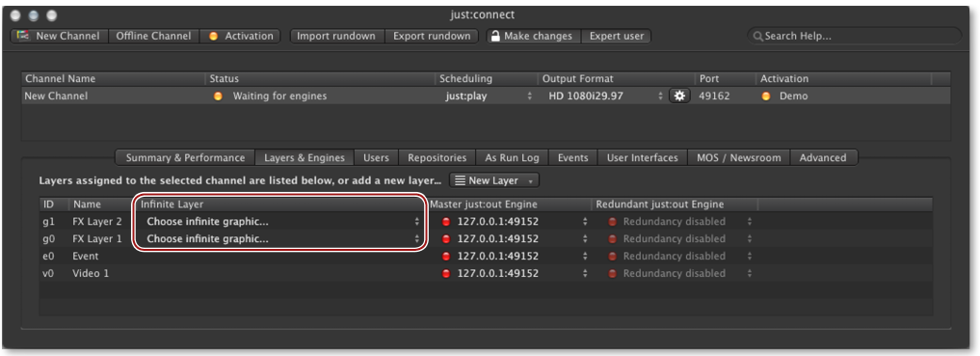Open the Repositories tab
Image resolution: width=980 pixels, height=356 pixels.
(437, 157)
